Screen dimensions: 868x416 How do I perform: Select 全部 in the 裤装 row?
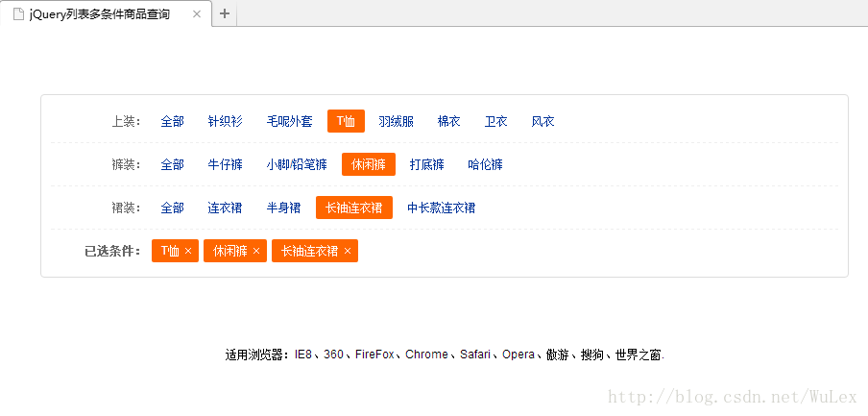[173, 164]
